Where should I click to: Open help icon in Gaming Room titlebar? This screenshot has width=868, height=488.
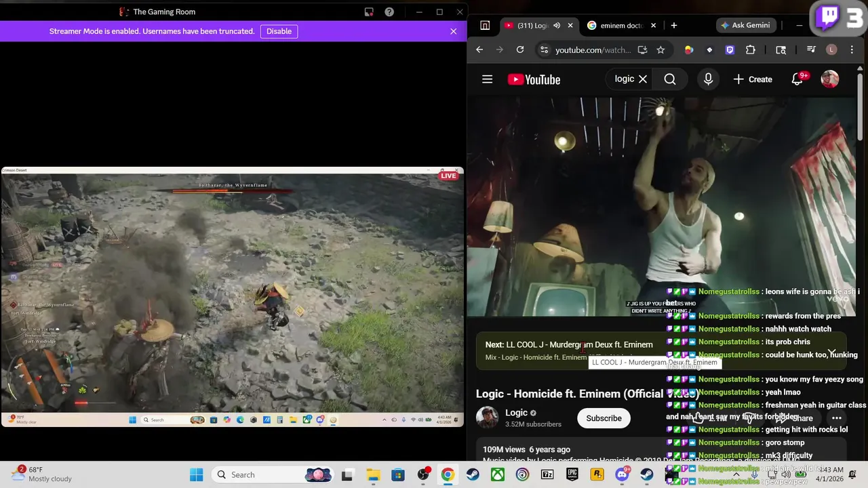coord(389,12)
